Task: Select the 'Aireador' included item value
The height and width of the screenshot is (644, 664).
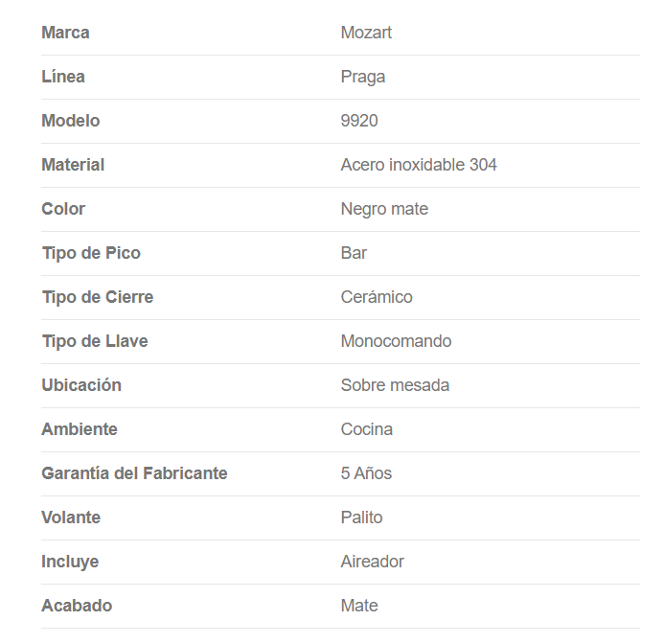Action: click(x=373, y=562)
